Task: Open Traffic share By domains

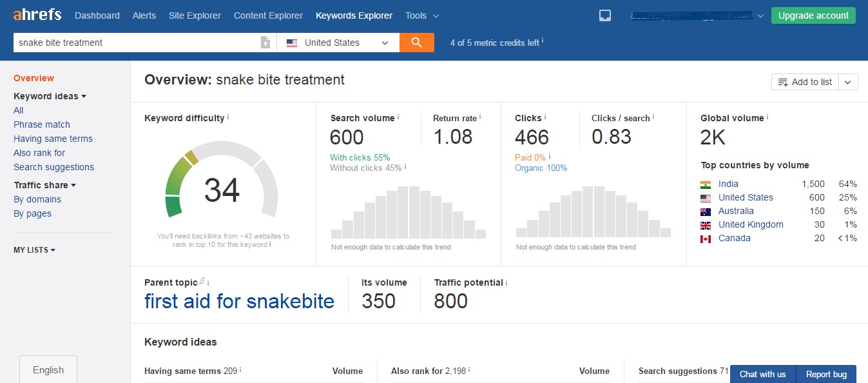Action: (x=37, y=199)
